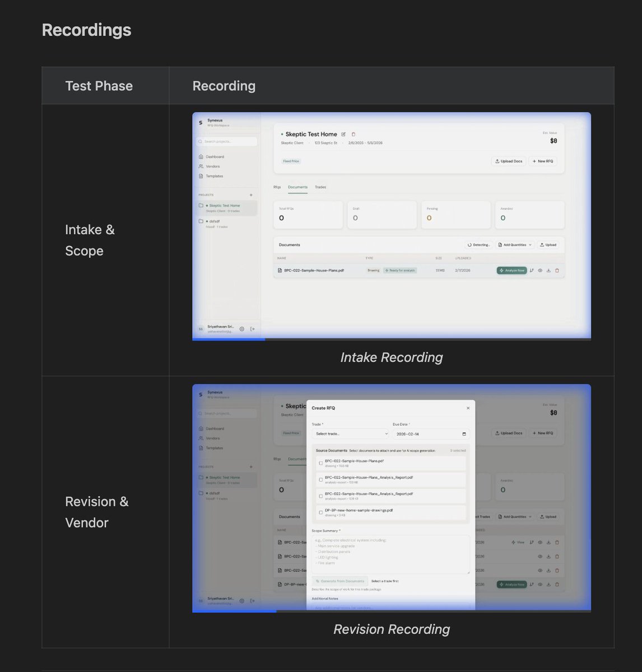This screenshot has height=672, width=642.
Task: Click edit pencil beside Skeptic Test Home in Intake recording
Action: tap(343, 134)
